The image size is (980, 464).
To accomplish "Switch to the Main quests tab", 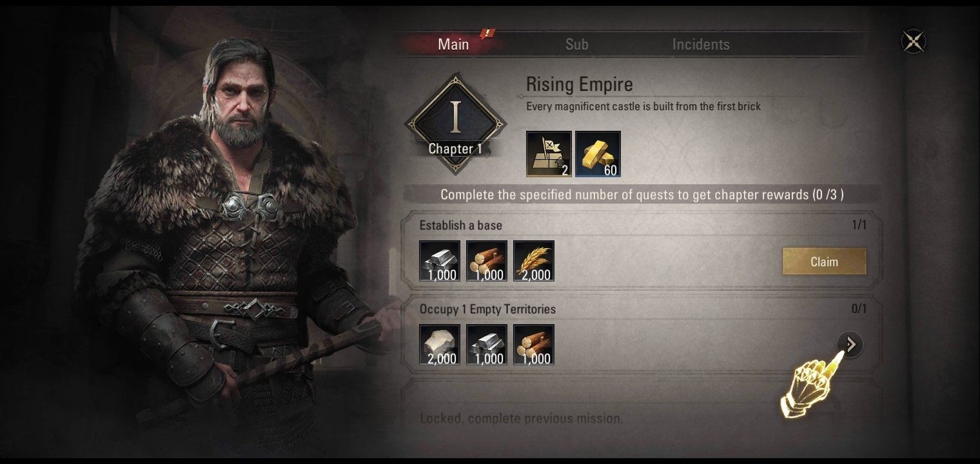I will (x=453, y=44).
